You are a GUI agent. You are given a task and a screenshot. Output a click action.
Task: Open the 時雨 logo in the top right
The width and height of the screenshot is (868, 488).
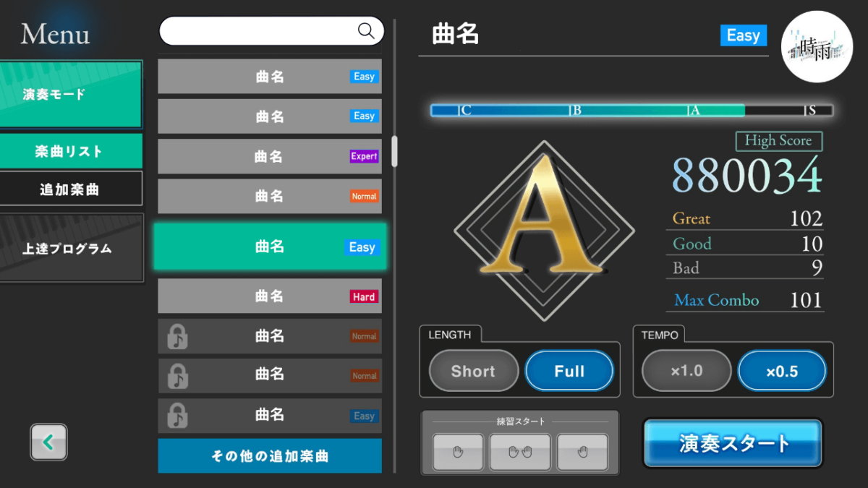tap(817, 46)
